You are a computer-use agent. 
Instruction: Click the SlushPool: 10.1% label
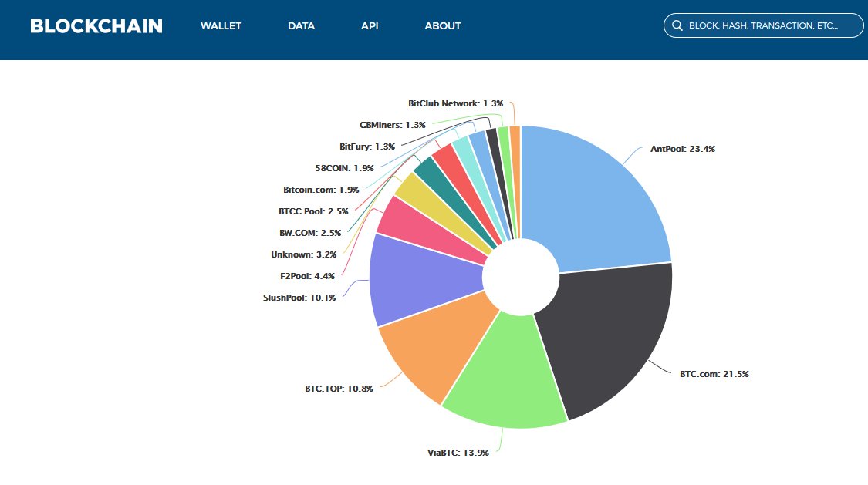tap(299, 298)
